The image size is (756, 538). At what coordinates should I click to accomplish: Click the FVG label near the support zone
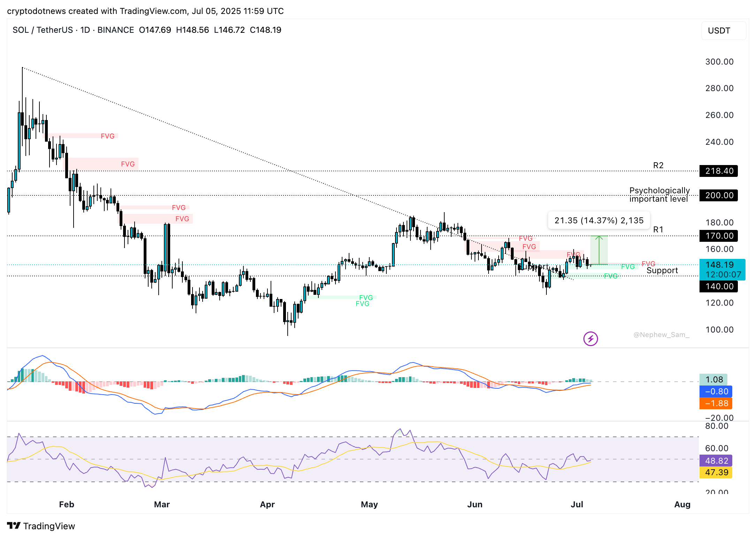pos(628,267)
